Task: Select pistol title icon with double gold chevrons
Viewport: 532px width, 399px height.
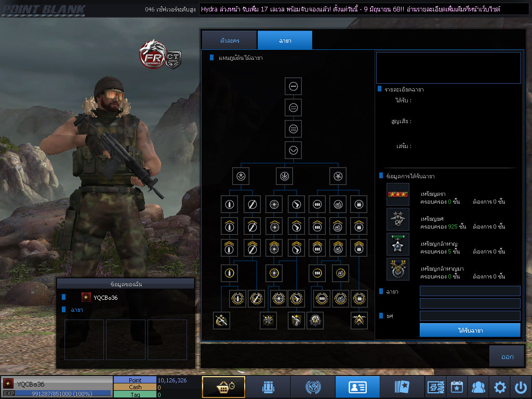Action: click(297, 248)
